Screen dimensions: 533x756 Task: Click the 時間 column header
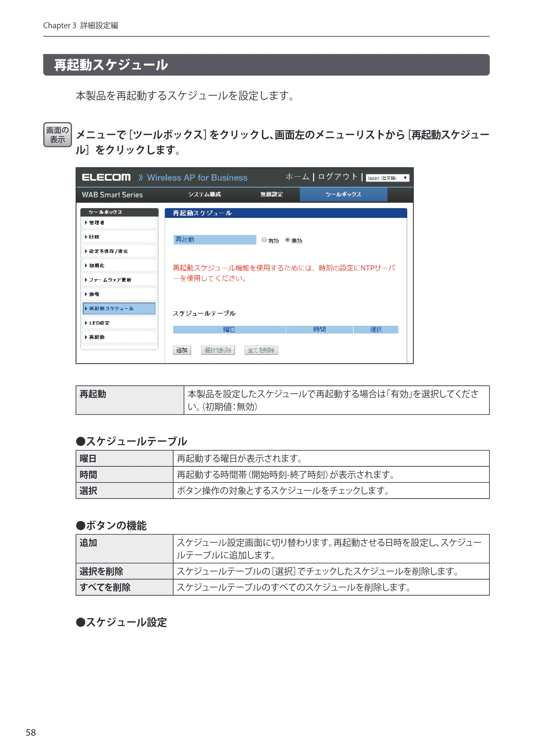320,330
